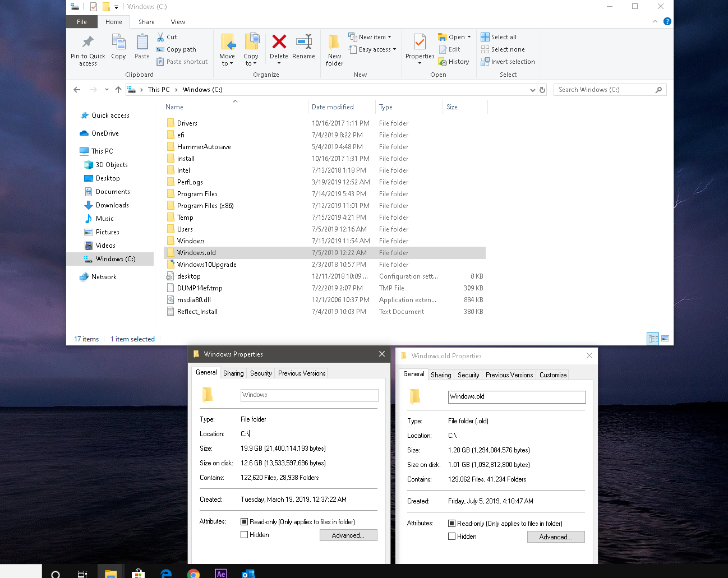Toggle Read-only in Windows Properties dialog
The width and height of the screenshot is (728, 578).
click(245, 522)
